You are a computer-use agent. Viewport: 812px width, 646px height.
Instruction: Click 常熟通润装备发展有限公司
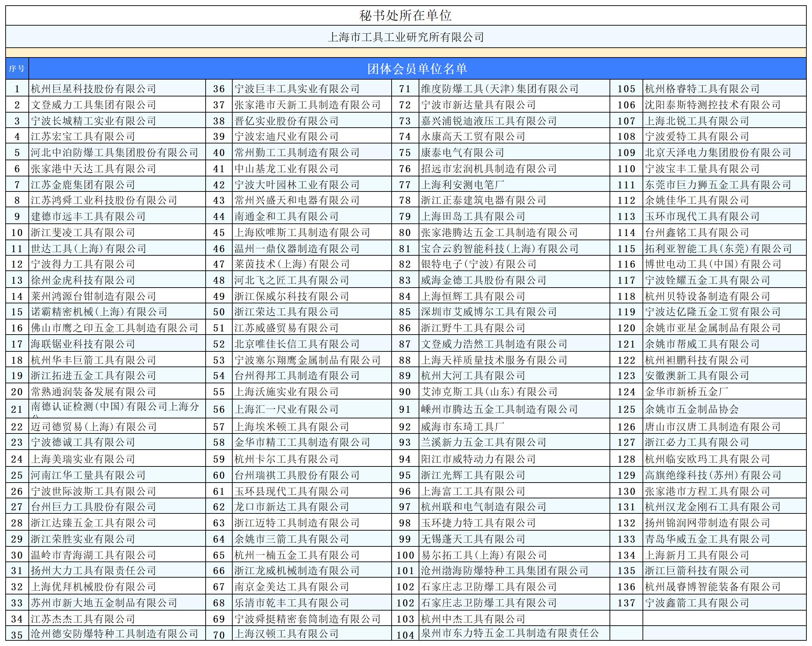tap(93, 391)
